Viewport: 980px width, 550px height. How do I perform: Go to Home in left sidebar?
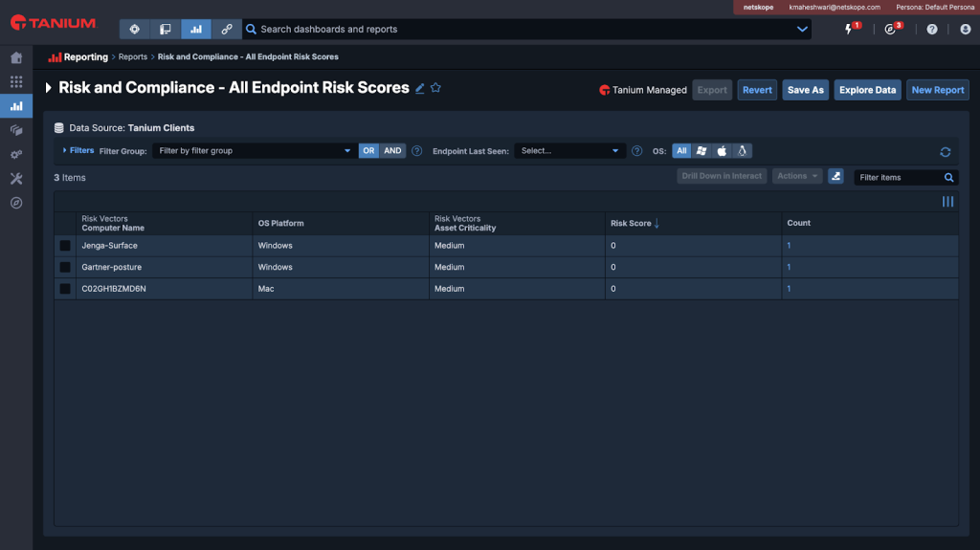click(16, 57)
